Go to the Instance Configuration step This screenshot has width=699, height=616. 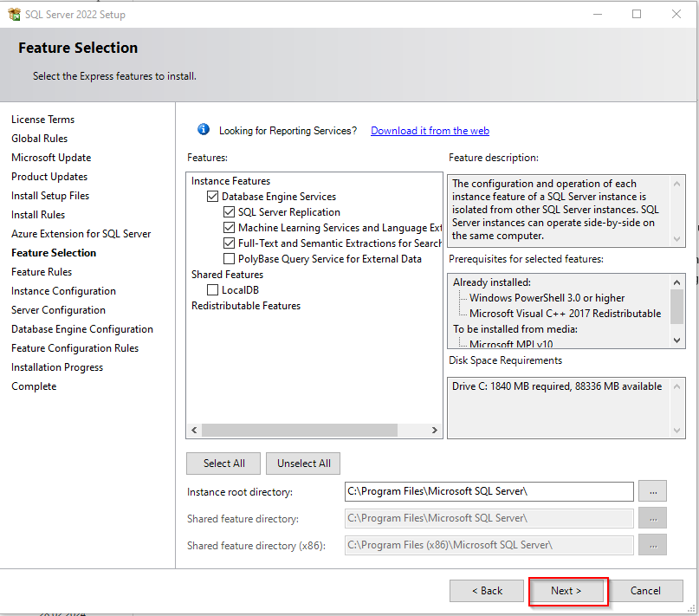tap(63, 291)
